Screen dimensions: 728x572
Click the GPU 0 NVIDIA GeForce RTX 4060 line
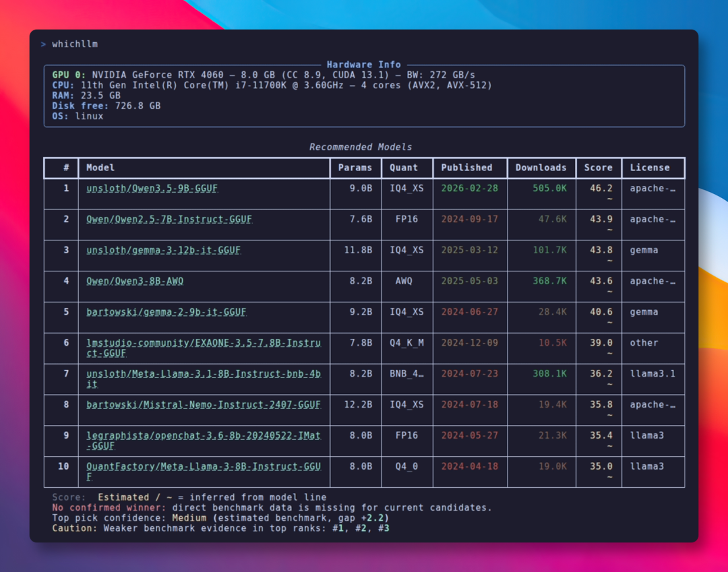point(264,75)
